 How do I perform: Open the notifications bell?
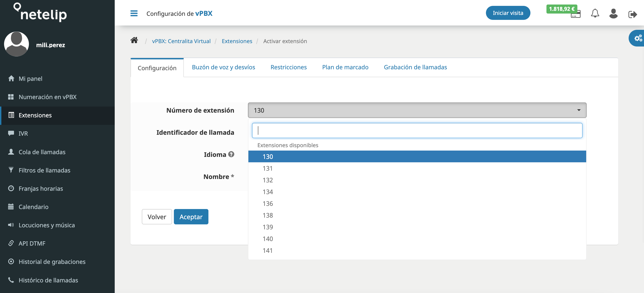pos(595,13)
